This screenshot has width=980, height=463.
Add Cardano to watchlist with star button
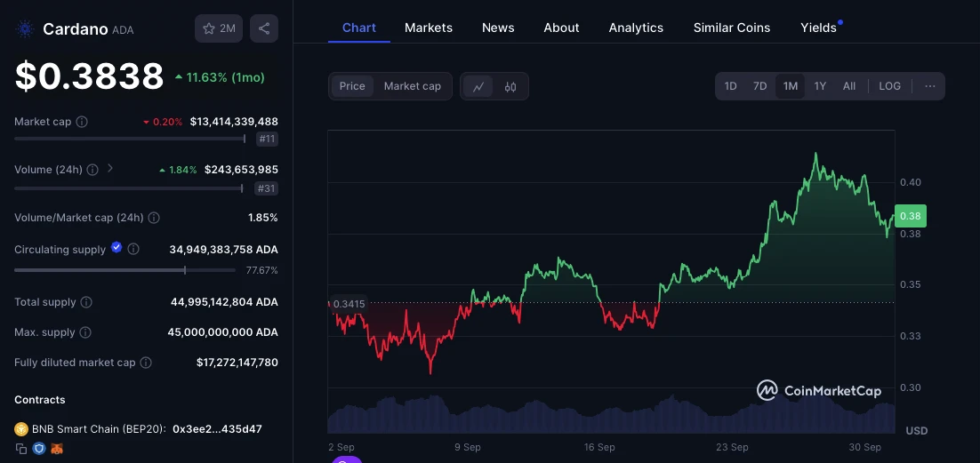click(219, 28)
